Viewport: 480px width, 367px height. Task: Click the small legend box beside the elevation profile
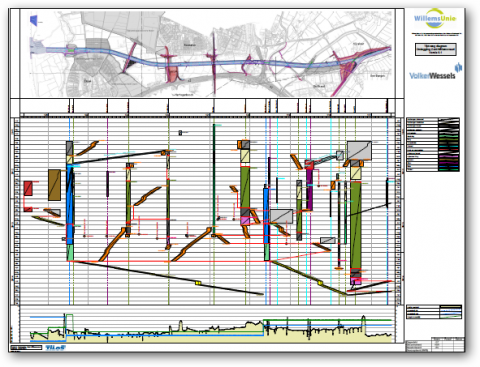pos(434,312)
